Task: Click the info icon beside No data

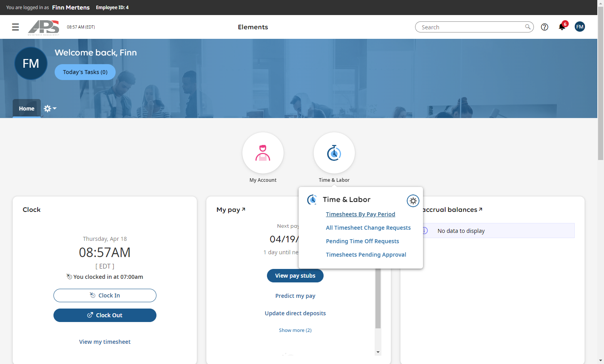Action: pos(425,231)
